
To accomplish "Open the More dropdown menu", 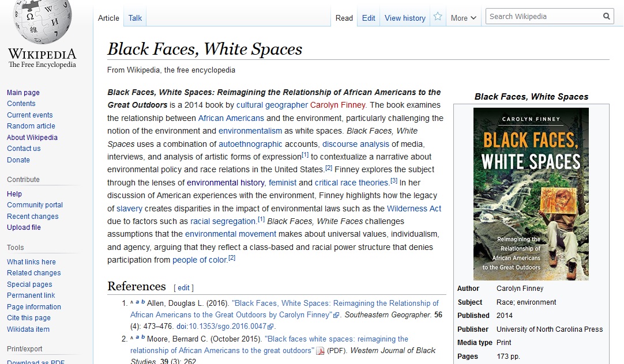I will tap(464, 18).
